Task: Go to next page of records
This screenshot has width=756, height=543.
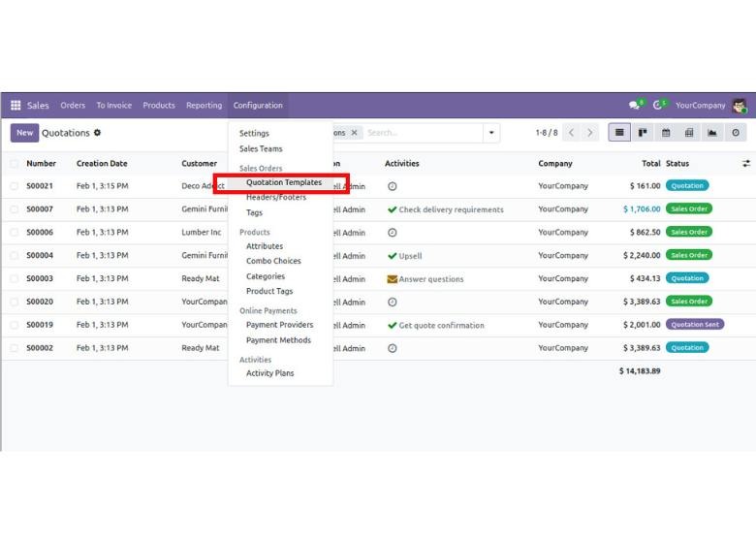Action: [590, 133]
